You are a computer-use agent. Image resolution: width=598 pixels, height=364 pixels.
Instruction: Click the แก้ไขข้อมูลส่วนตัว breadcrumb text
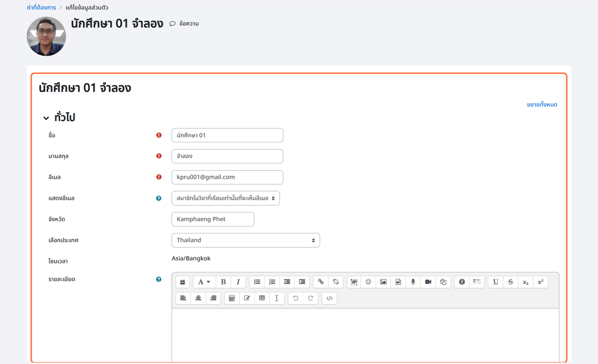pos(87,7)
